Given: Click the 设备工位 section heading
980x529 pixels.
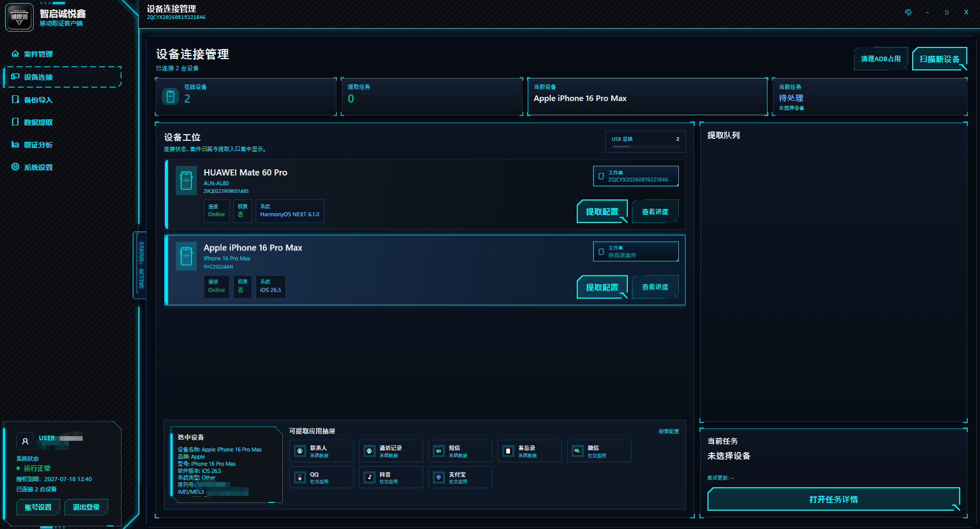Looking at the screenshot, I should 182,137.
